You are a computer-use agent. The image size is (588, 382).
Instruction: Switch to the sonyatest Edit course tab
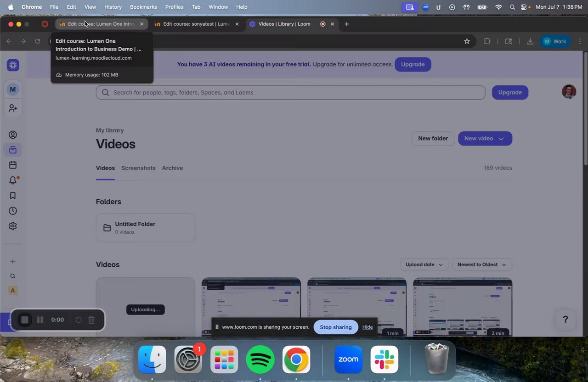point(196,24)
